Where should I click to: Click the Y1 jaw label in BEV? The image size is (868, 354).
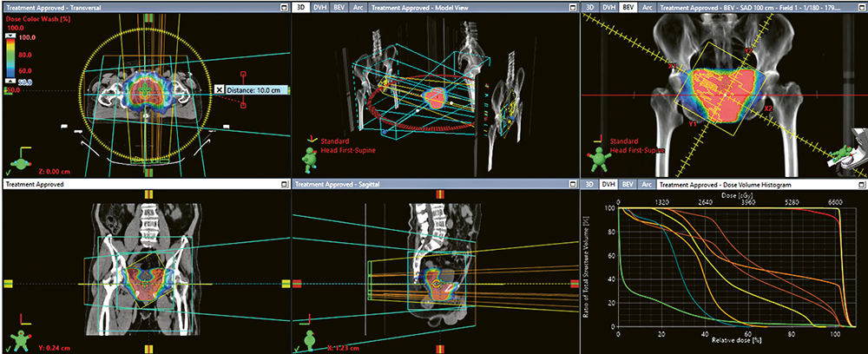click(694, 125)
